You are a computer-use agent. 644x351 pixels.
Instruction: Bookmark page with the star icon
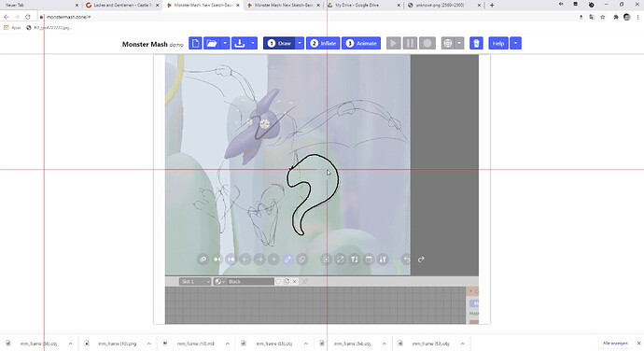(x=603, y=17)
